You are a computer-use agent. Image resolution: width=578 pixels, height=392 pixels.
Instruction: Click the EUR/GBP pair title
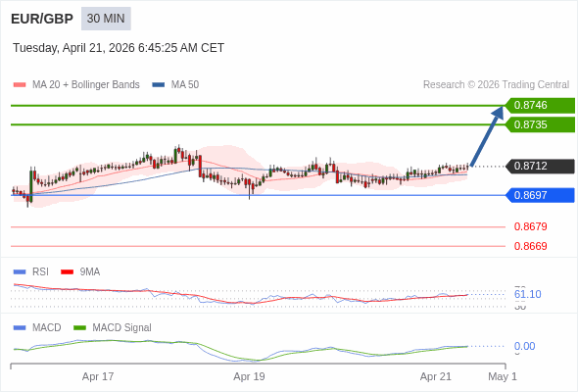[x=42, y=19]
